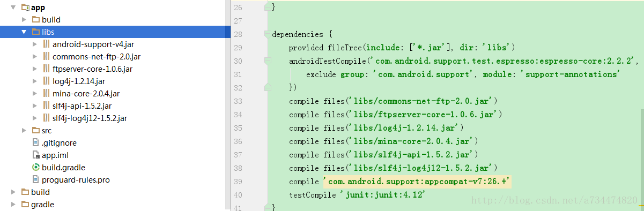Open the proguard-rules.pro file
This screenshot has height=211, width=644.
76,180
